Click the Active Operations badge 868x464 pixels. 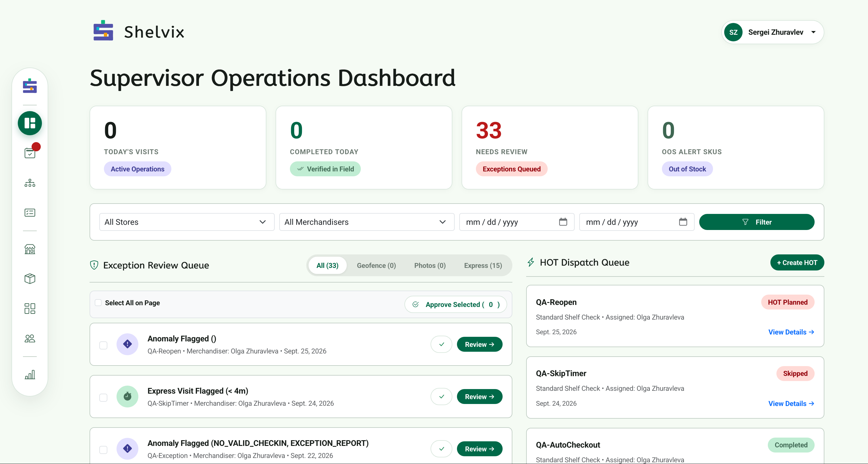137,169
